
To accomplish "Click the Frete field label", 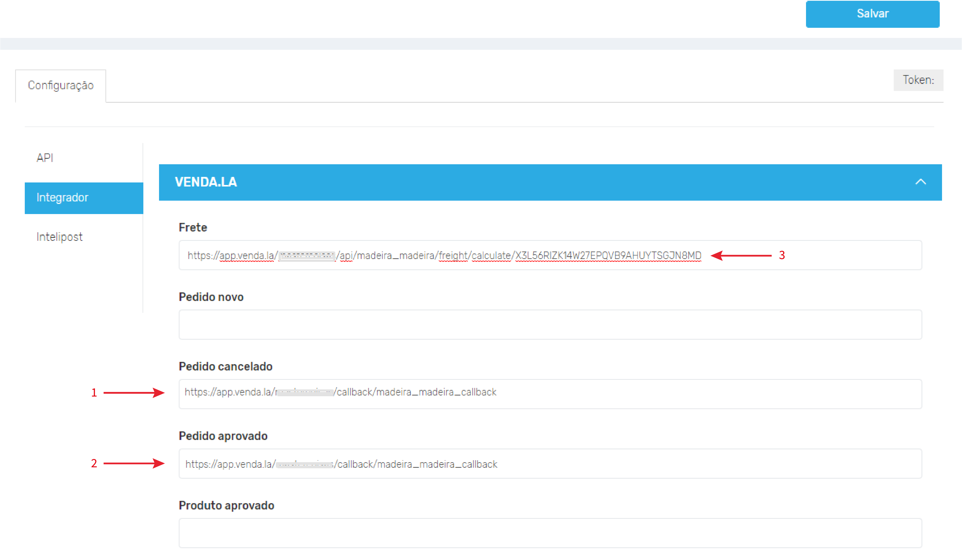I will (x=193, y=227).
